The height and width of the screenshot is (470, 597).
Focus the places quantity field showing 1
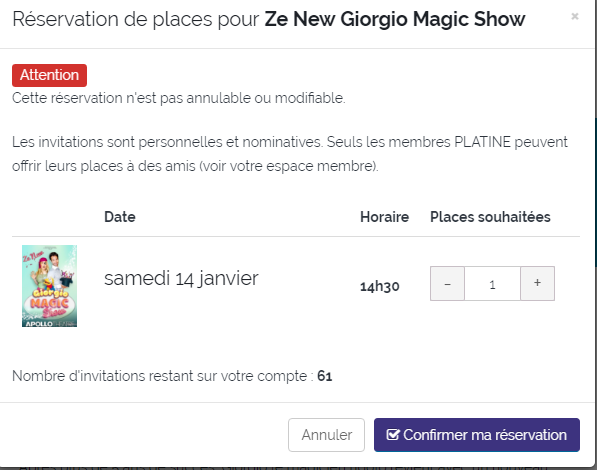[x=492, y=284]
